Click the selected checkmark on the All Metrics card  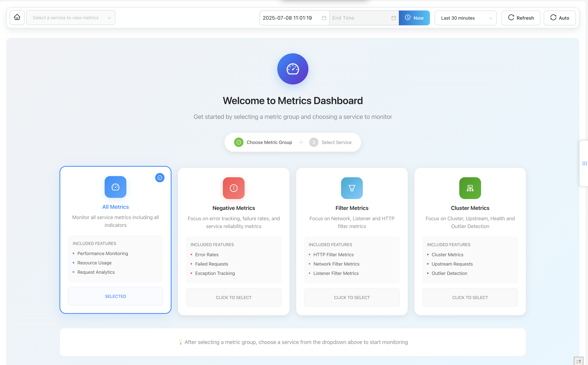(x=160, y=178)
